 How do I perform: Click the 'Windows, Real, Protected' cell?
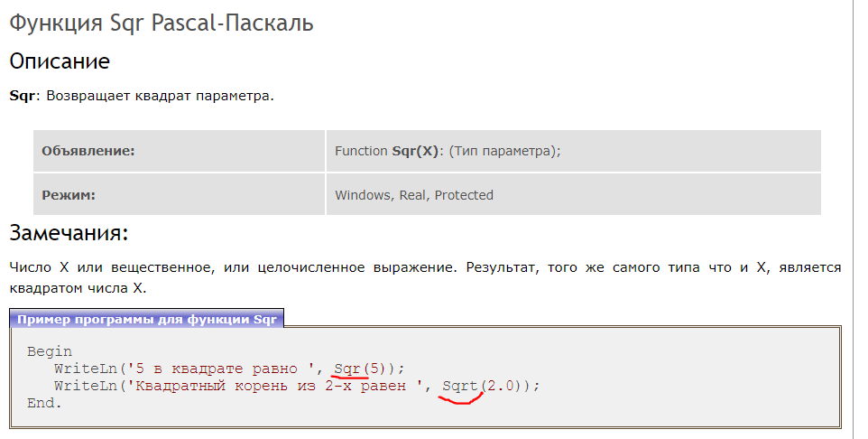point(574,194)
